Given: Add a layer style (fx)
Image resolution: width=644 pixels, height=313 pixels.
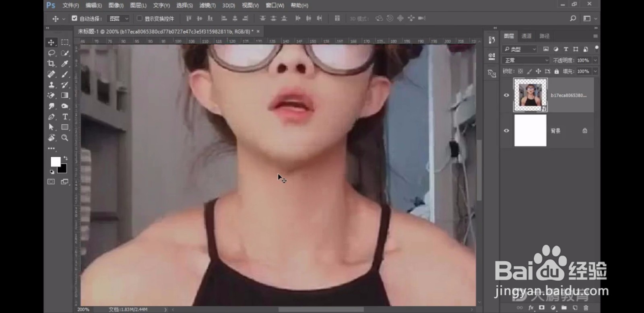Looking at the screenshot, I should coord(531,308).
